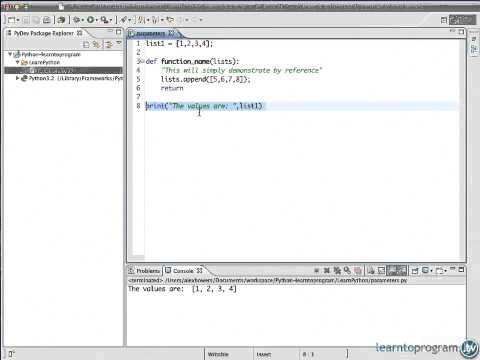Click the console output 'The values are: [1, 2, 3, 4]'
The width and height of the screenshot is (480, 360).
[182, 289]
